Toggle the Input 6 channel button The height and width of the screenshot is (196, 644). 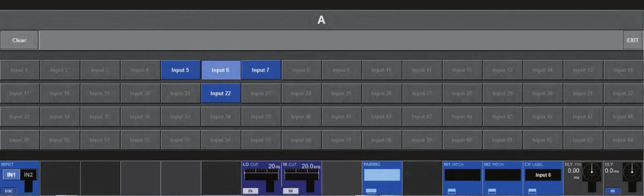tap(221, 70)
